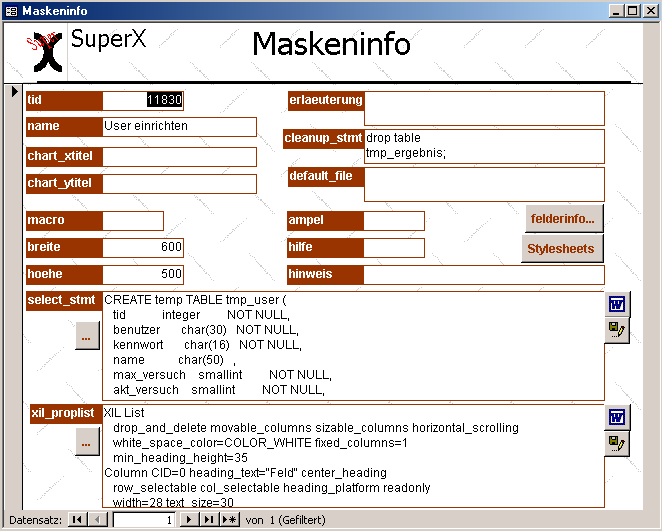
Task: Click the name field 'User einrichten'
Action: [x=179, y=127]
